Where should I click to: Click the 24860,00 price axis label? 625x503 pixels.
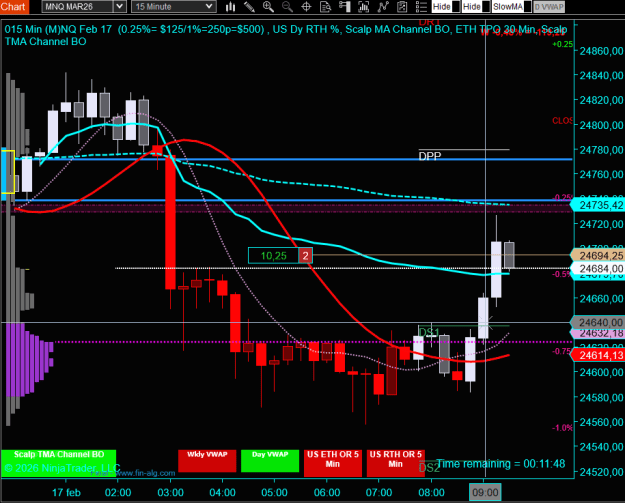pyautogui.click(x=601, y=51)
